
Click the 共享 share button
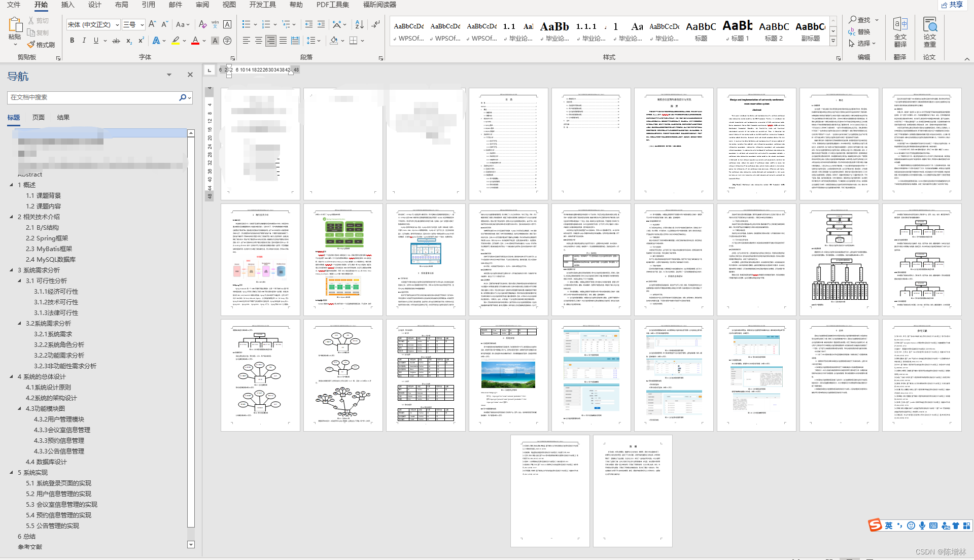point(952,5)
